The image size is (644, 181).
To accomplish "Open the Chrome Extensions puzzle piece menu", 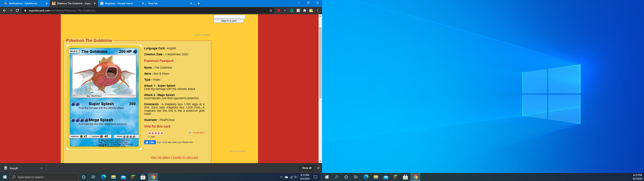I will click(x=304, y=10).
